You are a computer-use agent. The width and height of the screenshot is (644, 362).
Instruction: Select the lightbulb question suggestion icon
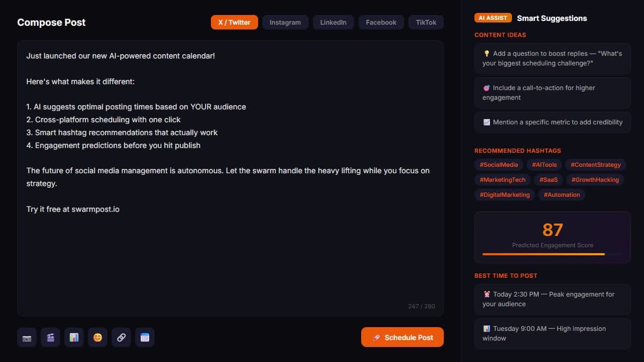487,53
